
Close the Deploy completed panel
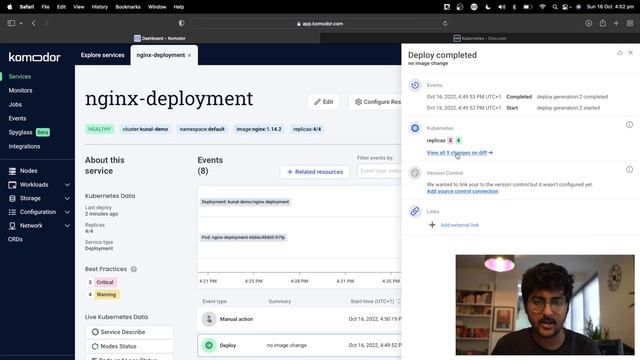coord(631,53)
